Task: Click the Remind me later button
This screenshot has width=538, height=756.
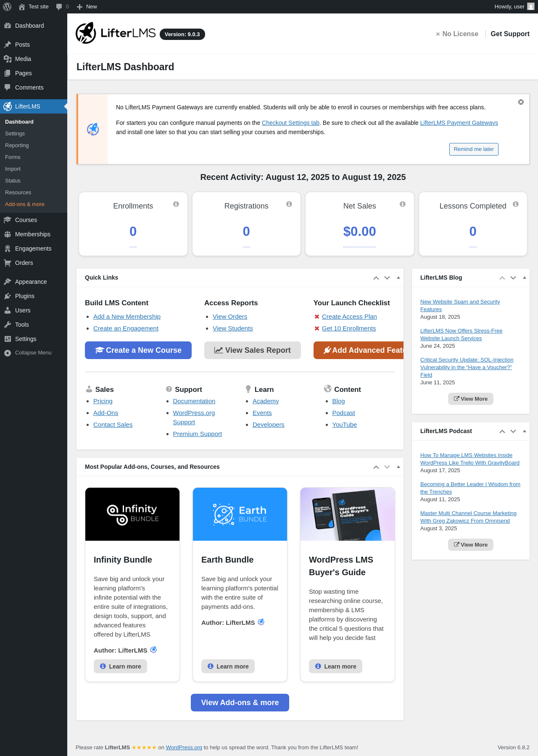Action: [x=474, y=149]
